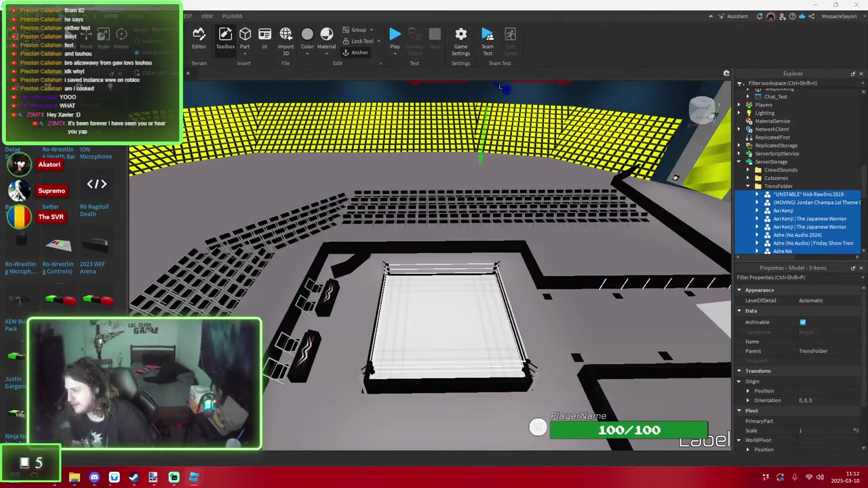
Task: Uncheck the Archivable checkbox
Action: pos(803,323)
